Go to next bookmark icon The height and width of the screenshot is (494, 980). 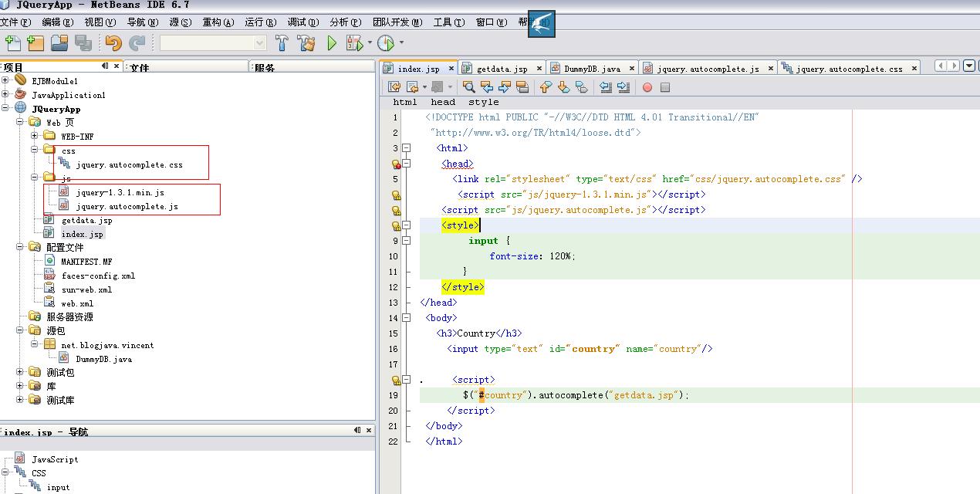tap(563, 87)
